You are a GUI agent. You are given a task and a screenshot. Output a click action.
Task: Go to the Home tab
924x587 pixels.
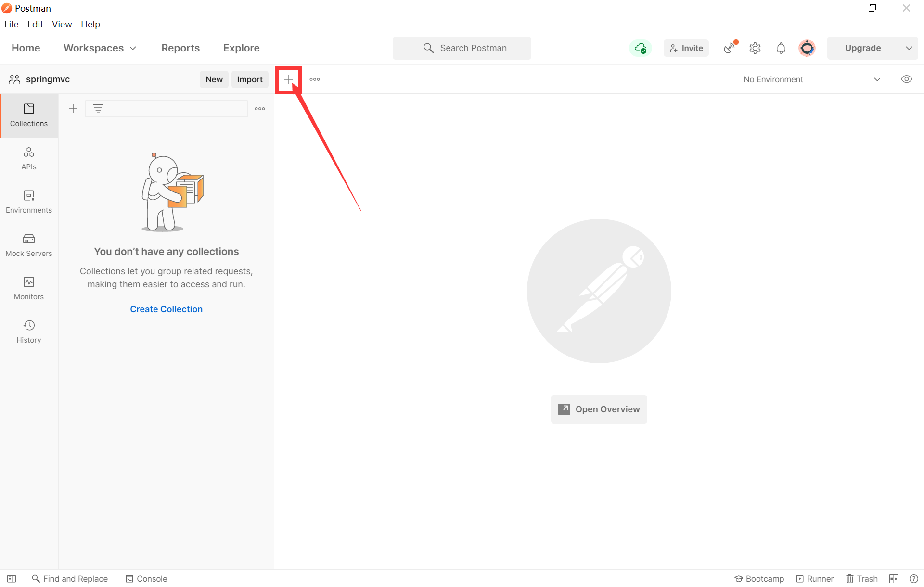(26, 48)
